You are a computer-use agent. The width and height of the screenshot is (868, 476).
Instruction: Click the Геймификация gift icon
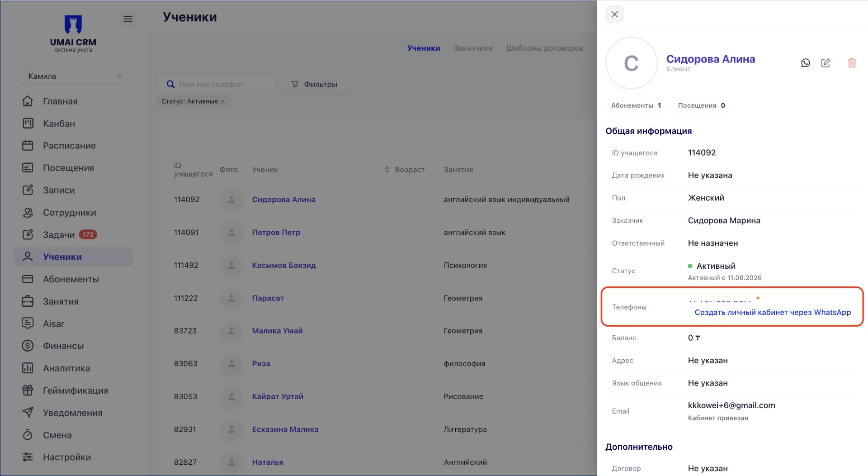[28, 390]
